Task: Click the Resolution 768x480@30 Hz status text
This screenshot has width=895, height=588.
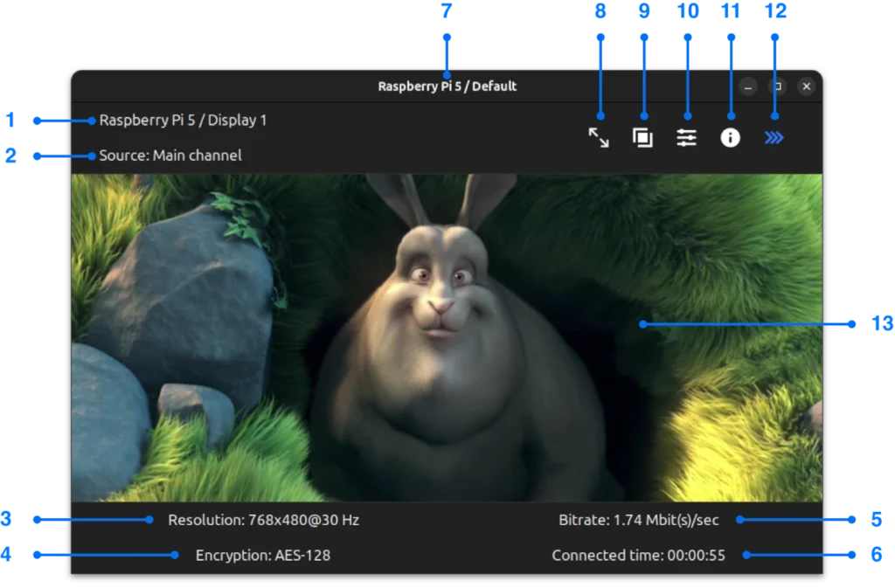Action: [264, 519]
